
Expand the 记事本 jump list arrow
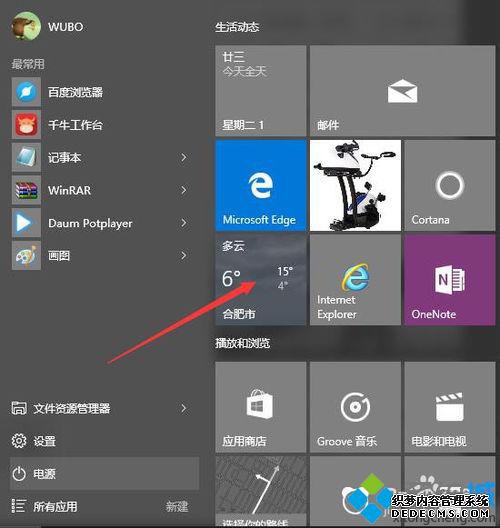[184, 157]
